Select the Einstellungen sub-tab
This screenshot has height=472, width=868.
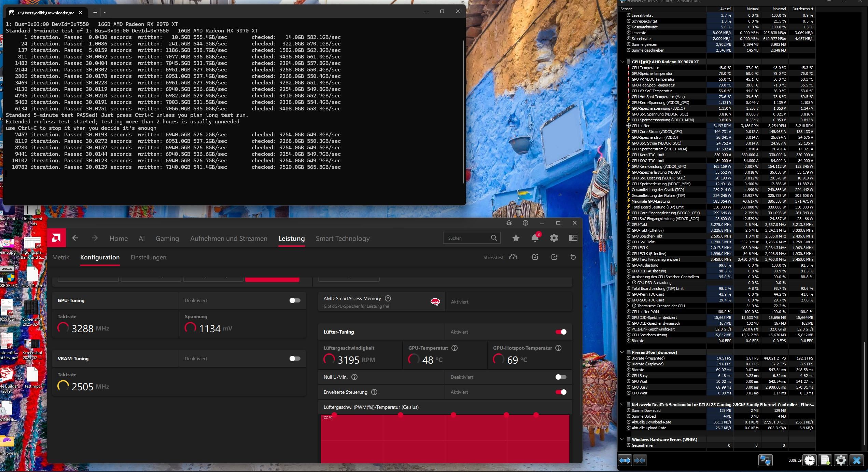point(149,257)
